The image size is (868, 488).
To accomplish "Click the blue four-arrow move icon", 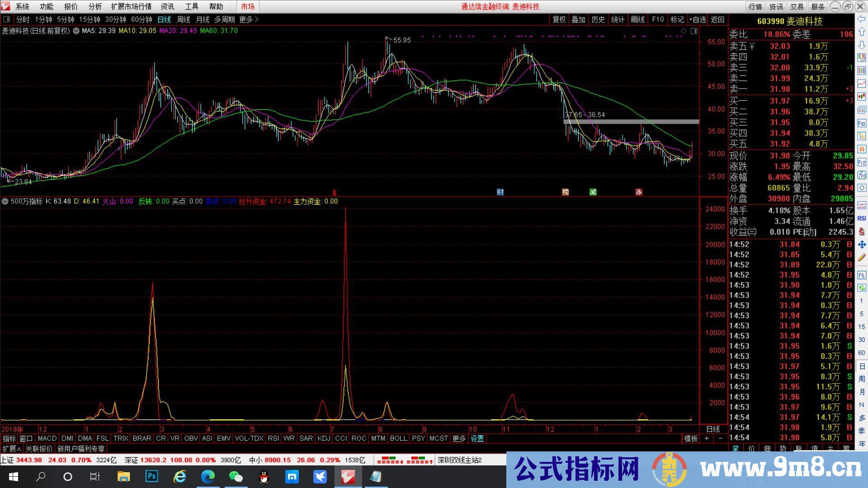I will tap(862, 244).
